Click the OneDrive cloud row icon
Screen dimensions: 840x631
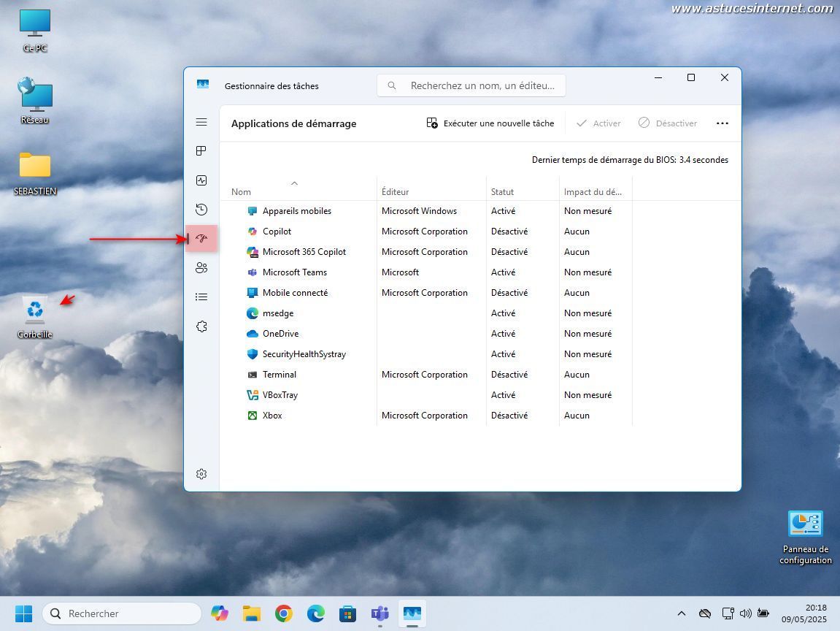point(253,334)
